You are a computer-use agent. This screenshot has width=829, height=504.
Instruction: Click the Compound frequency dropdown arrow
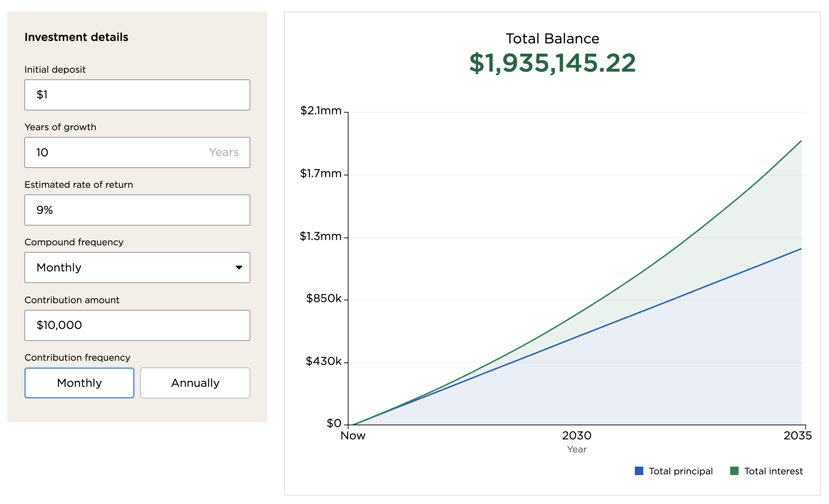pos(239,268)
